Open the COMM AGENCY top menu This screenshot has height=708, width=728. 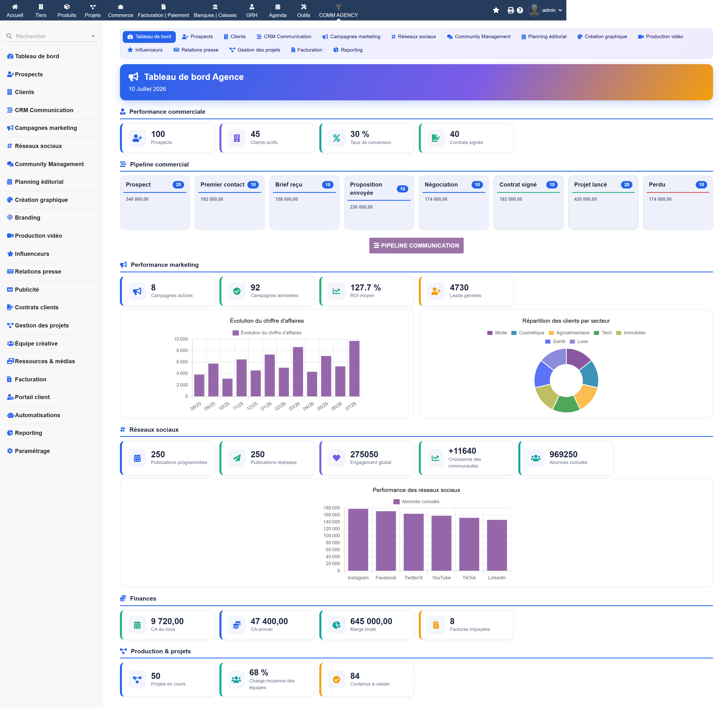[x=338, y=10]
